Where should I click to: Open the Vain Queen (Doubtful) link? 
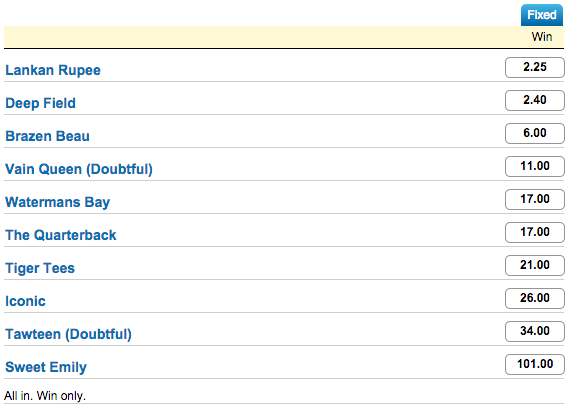click(79, 169)
